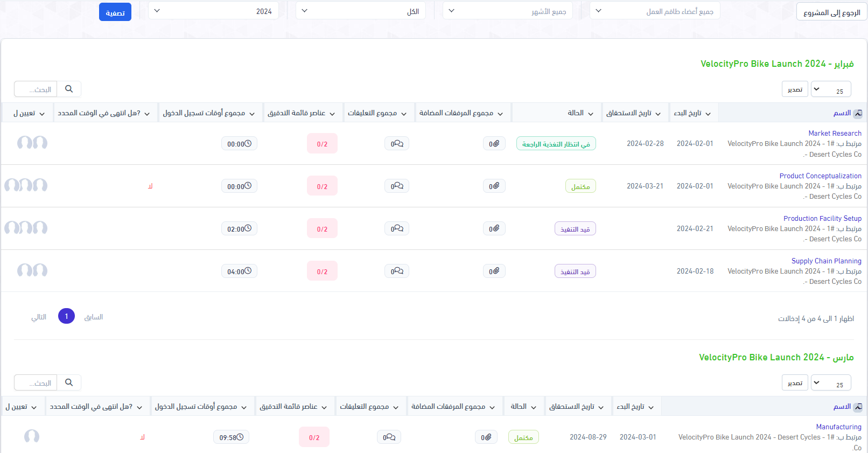Click assignee avatars in Market Research row
This screenshot has width=868, height=453.
(32, 143)
